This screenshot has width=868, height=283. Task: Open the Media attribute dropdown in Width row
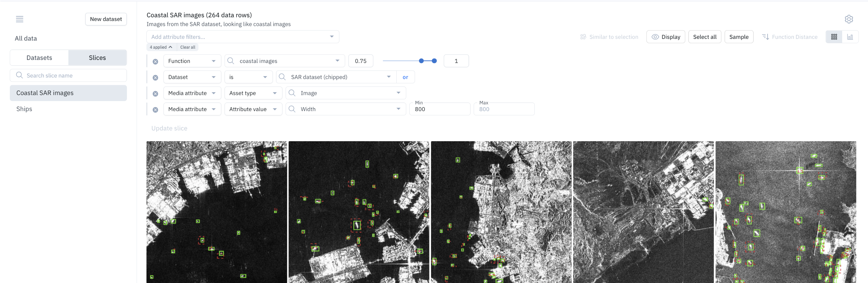192,109
